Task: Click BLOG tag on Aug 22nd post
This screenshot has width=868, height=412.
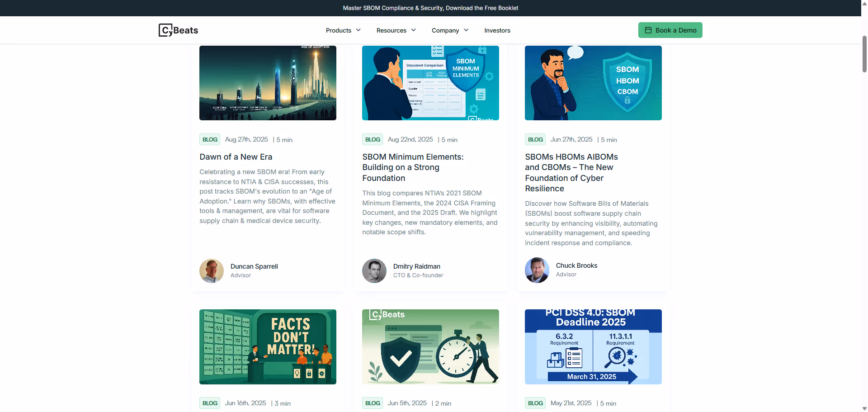Action: pos(373,139)
